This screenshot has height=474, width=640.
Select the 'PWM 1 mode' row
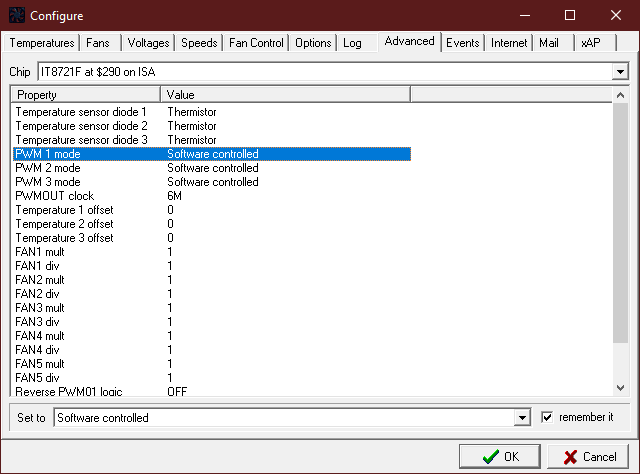pyautogui.click(x=211, y=154)
